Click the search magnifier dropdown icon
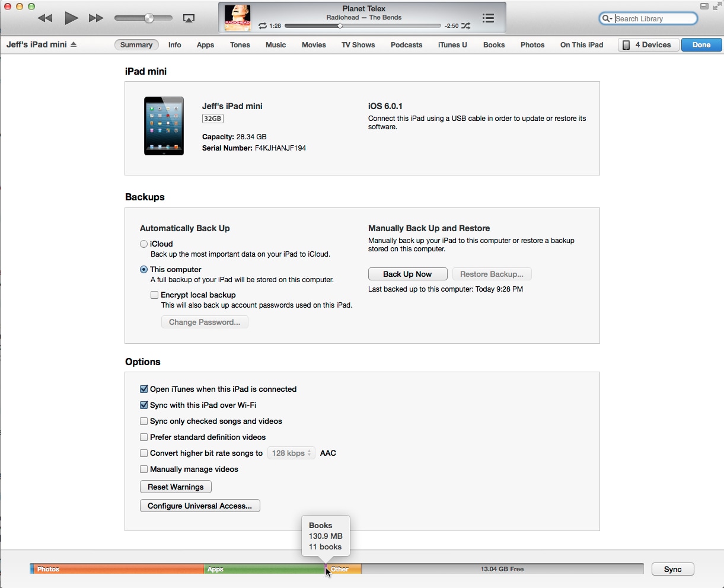 tap(608, 19)
